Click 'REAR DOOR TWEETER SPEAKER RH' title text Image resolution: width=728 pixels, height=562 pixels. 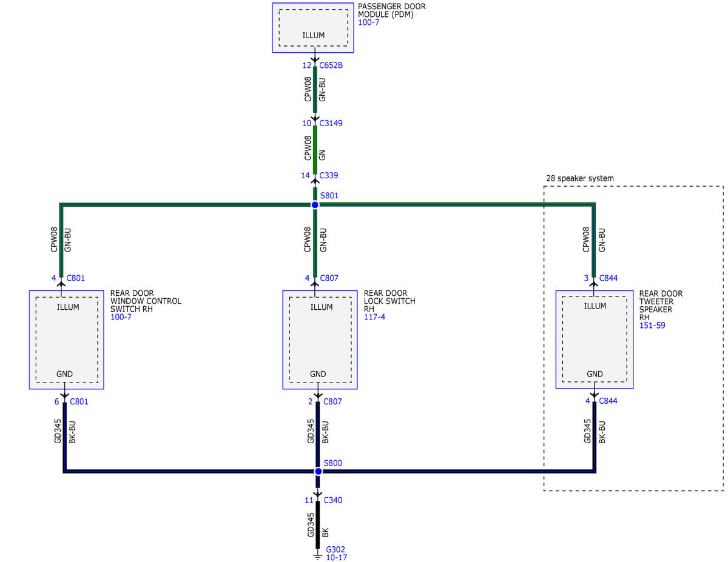coord(661,306)
